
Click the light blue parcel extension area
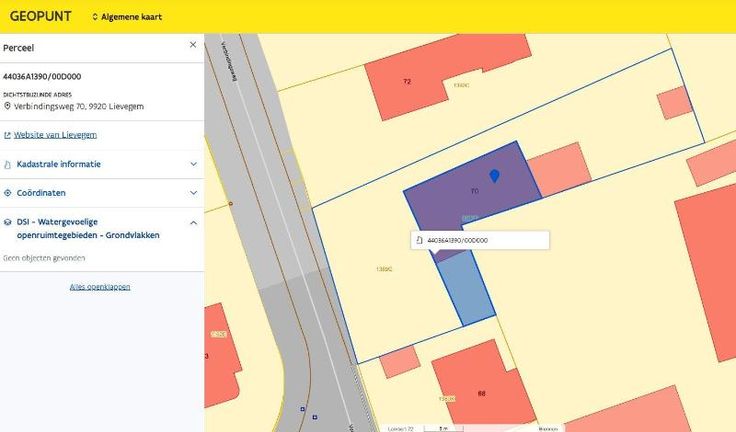470,290
